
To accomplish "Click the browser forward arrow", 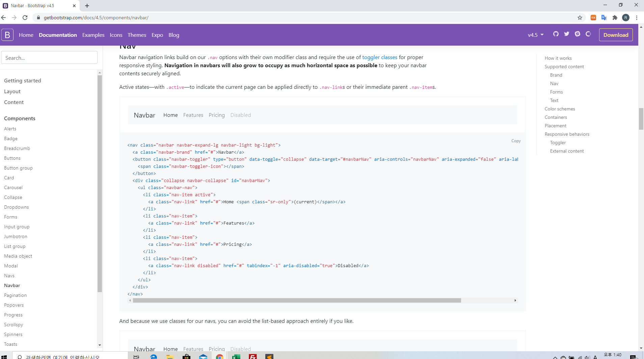I will [x=14, y=18].
